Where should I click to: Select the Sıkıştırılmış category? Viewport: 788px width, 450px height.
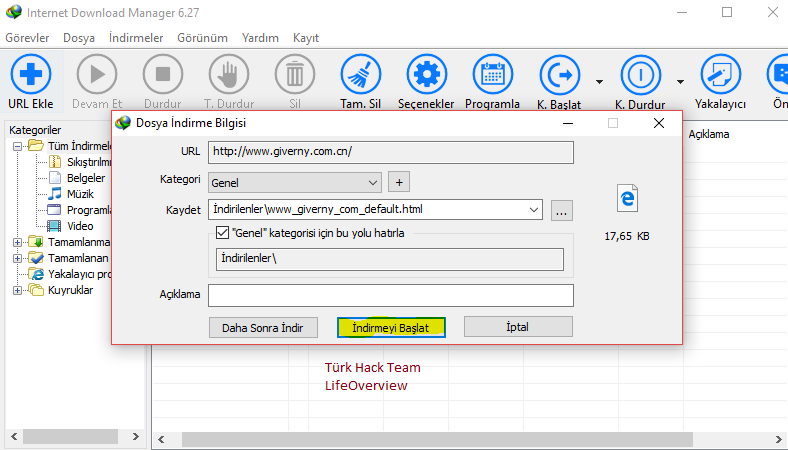click(88, 162)
